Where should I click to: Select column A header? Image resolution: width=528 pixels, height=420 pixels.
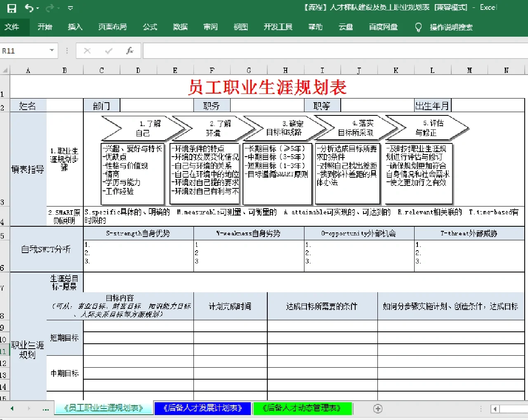(x=28, y=70)
